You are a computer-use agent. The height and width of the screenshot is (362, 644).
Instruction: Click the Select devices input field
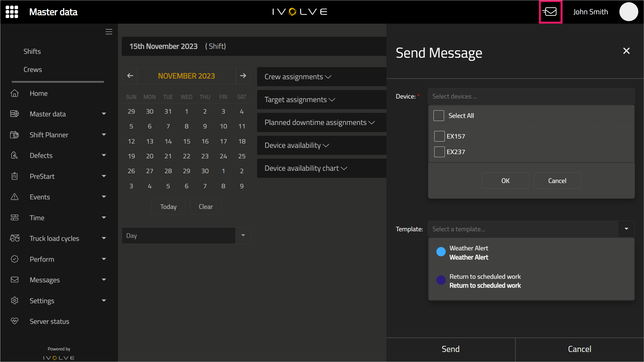tap(531, 96)
